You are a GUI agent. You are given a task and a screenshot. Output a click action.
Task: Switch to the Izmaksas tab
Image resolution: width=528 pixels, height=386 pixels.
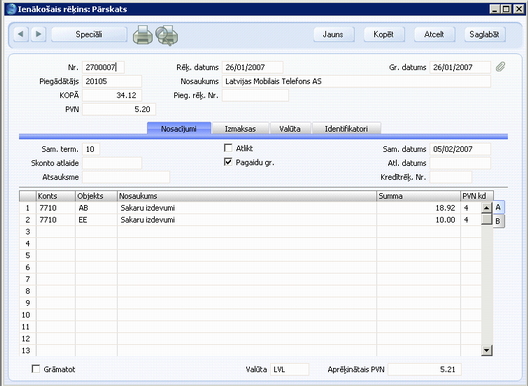click(x=240, y=129)
